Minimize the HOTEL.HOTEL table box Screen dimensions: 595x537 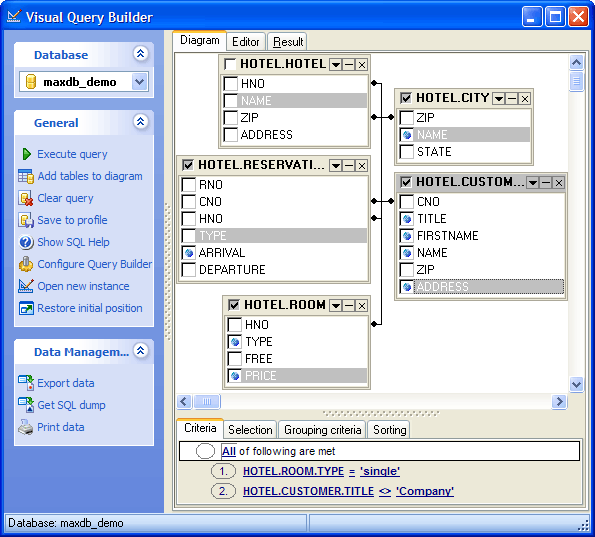348,65
